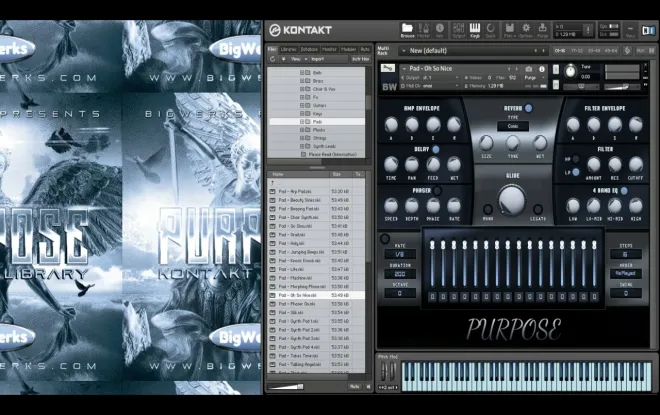Switch to the Monitor tab
This screenshot has height=415, width=660.
tap(329, 49)
